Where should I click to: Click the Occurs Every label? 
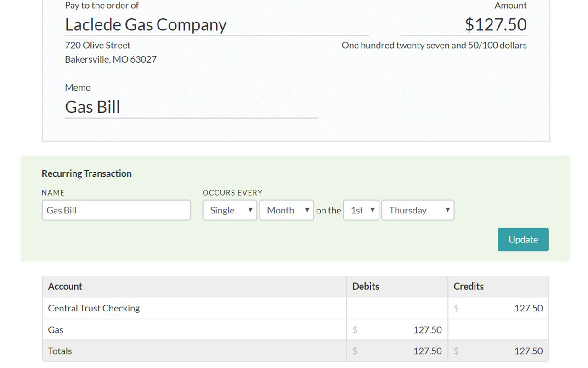[232, 193]
